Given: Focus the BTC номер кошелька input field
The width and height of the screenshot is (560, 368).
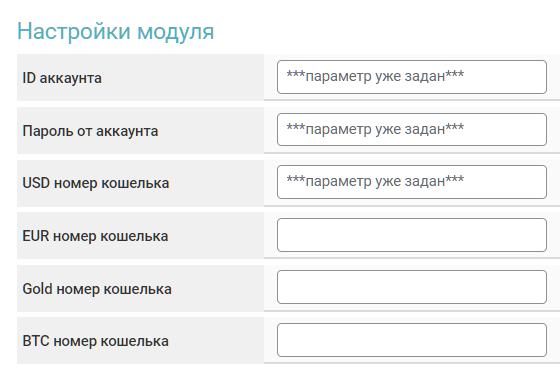Looking at the screenshot, I should (412, 340).
